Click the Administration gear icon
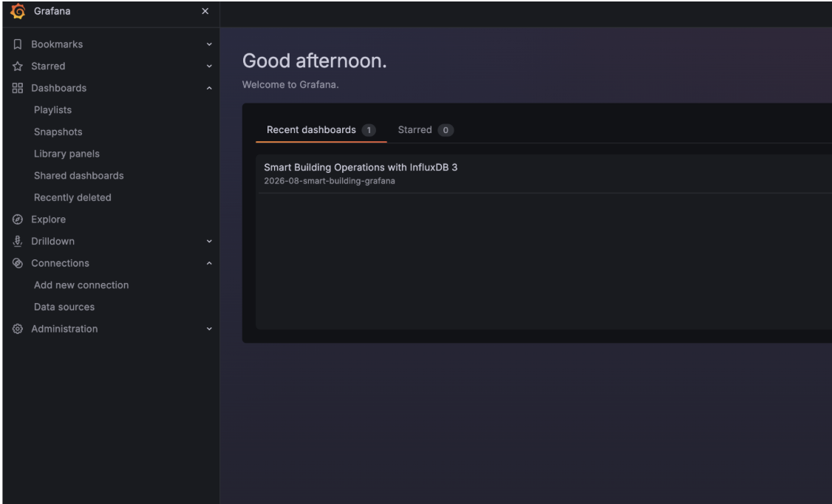The image size is (832, 504). [18, 329]
